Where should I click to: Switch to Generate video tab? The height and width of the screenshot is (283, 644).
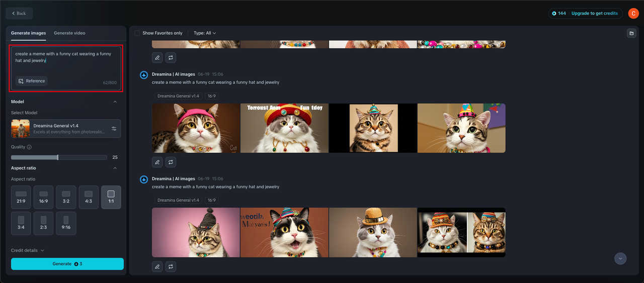click(x=69, y=33)
